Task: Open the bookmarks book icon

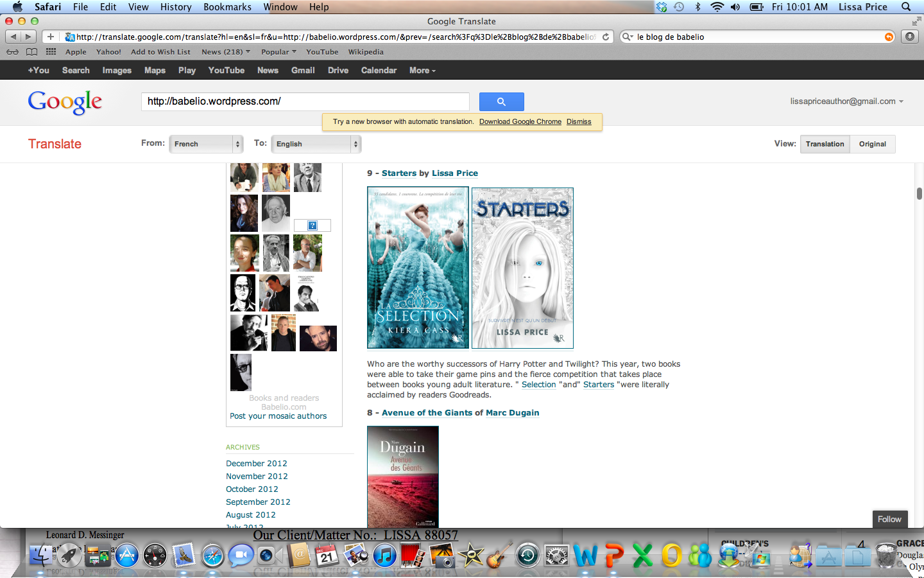Action: point(31,52)
